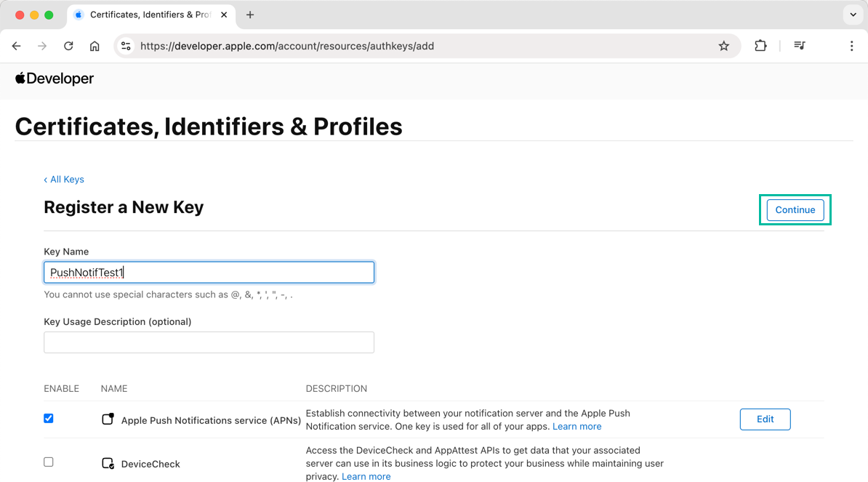The height and width of the screenshot is (482, 868).
Task: Expand the tab search dropdown arrow
Action: [853, 15]
